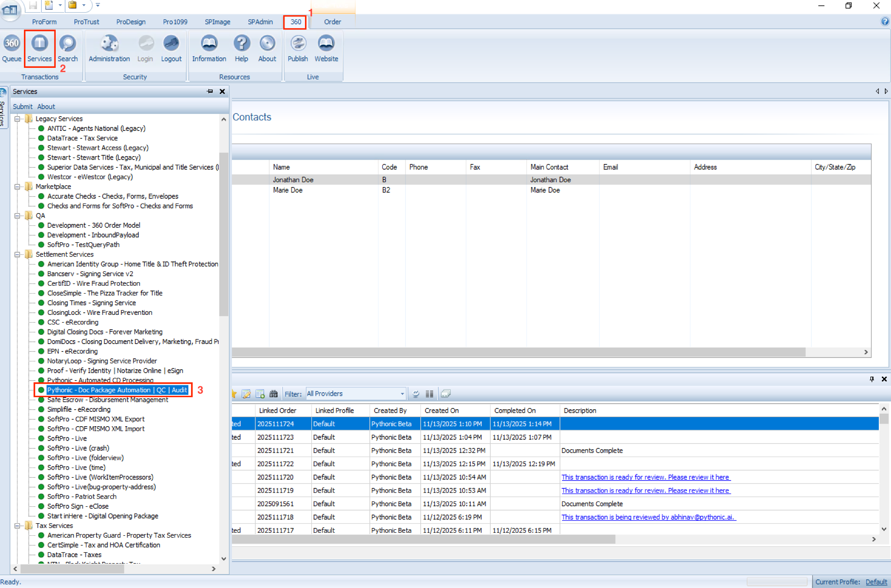Select the 360 ribbon tab

pos(295,22)
